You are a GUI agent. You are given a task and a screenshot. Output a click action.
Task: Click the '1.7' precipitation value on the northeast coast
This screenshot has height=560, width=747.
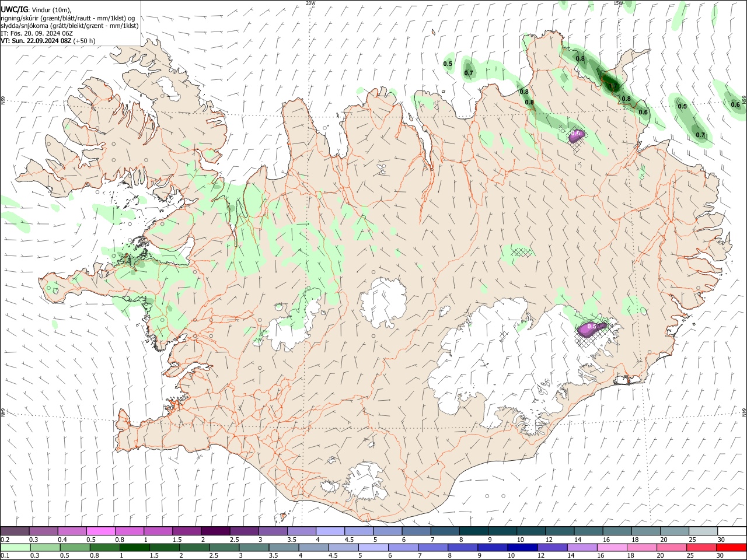[x=612, y=86]
